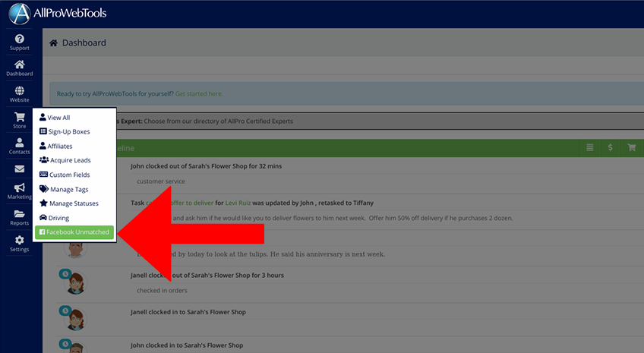Click the 'Get started here' link
The image size is (644, 353).
click(x=199, y=93)
